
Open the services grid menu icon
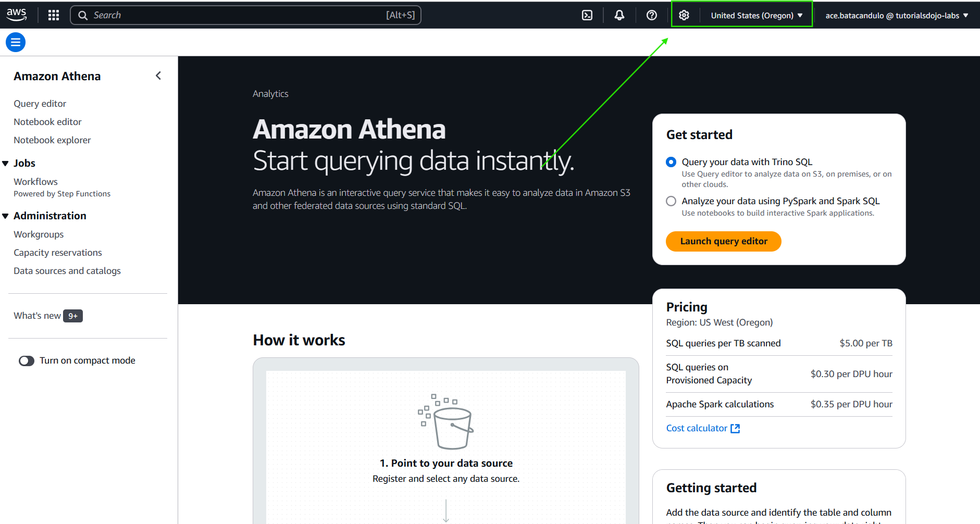54,15
